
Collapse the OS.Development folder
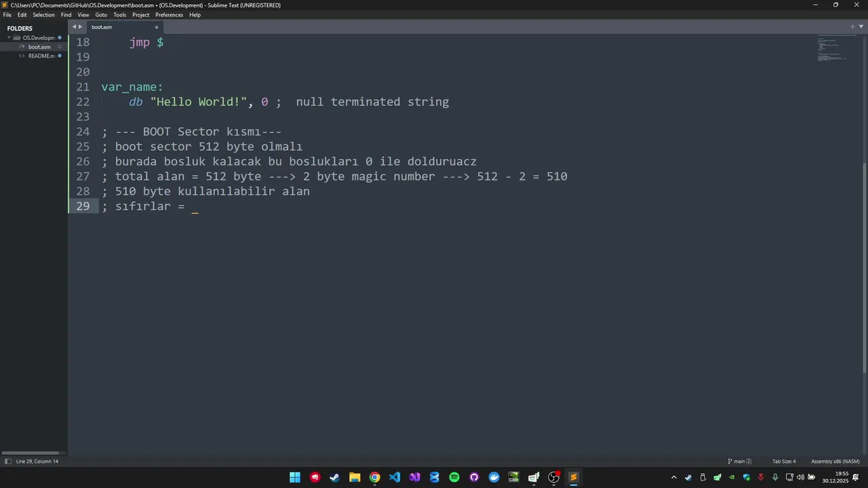tap(9, 38)
